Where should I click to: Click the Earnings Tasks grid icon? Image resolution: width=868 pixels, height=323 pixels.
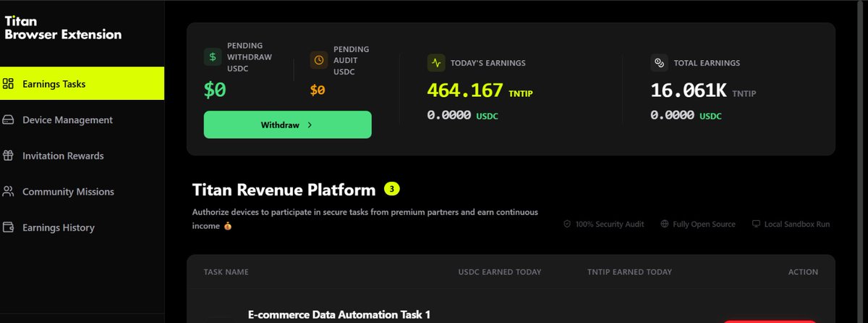9,84
